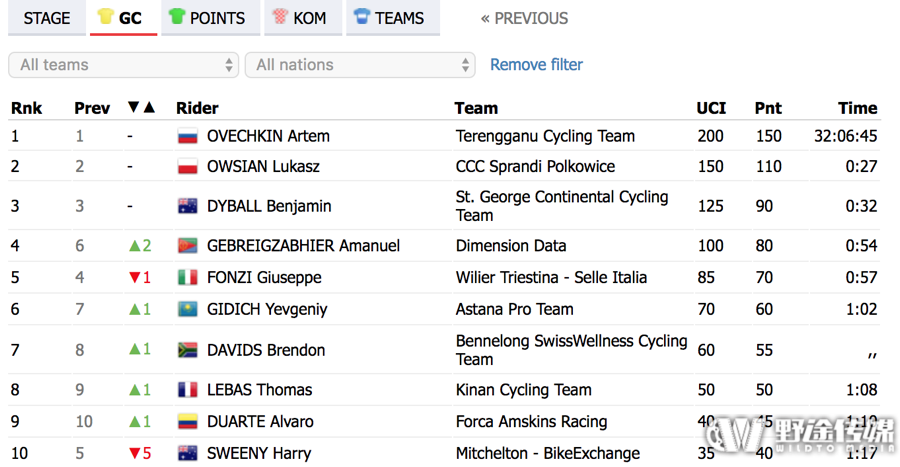This screenshot has height=467, width=900.
Task: Click the green jersey POINTS icon
Action: click(177, 16)
